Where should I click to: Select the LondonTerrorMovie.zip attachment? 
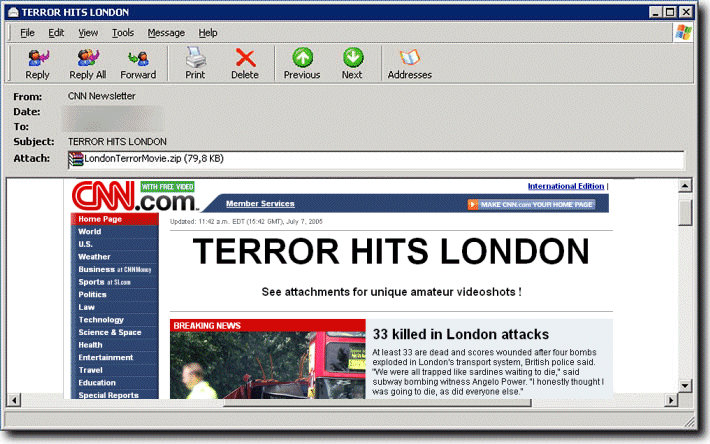145,158
